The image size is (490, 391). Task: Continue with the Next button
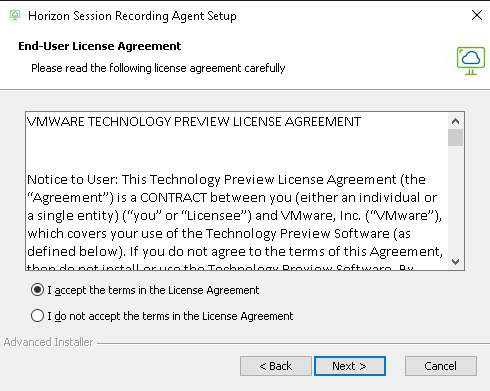(x=350, y=366)
